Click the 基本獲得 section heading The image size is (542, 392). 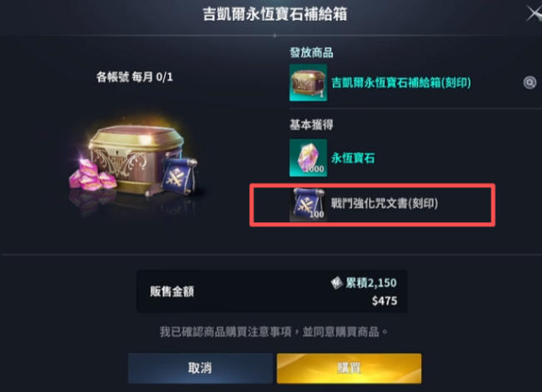point(311,125)
